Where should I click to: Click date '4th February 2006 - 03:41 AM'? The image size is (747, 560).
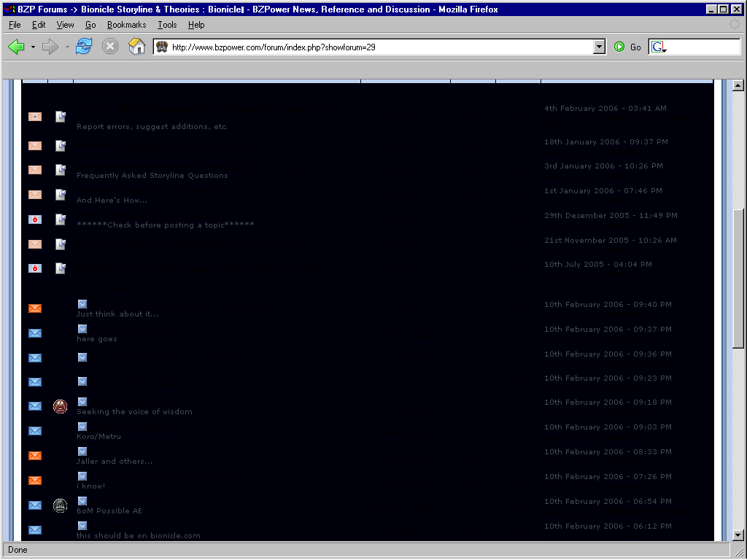coord(605,108)
